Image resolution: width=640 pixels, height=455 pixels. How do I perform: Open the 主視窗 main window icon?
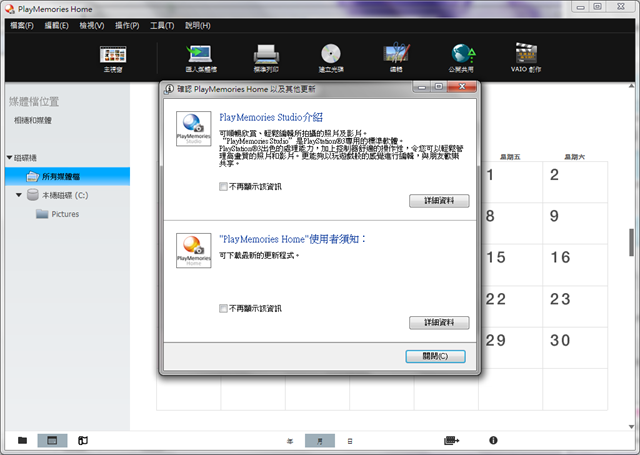click(113, 54)
